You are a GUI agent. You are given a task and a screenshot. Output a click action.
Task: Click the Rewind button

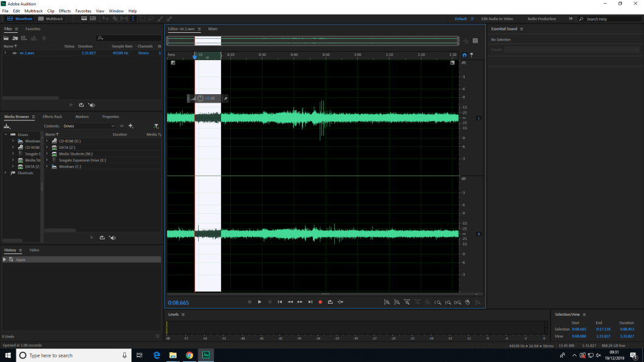coord(290,302)
